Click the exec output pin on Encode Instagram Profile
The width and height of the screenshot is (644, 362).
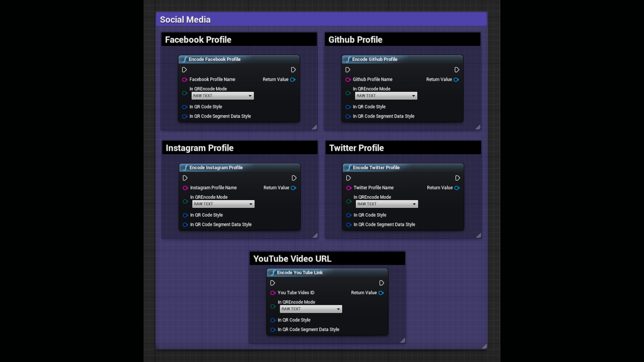(294, 178)
